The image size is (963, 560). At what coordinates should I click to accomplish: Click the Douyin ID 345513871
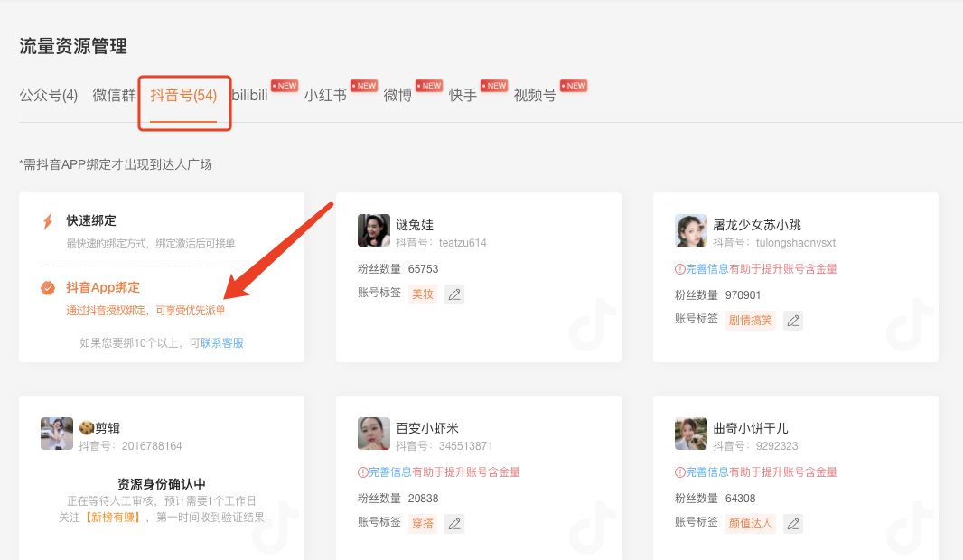[x=465, y=446]
